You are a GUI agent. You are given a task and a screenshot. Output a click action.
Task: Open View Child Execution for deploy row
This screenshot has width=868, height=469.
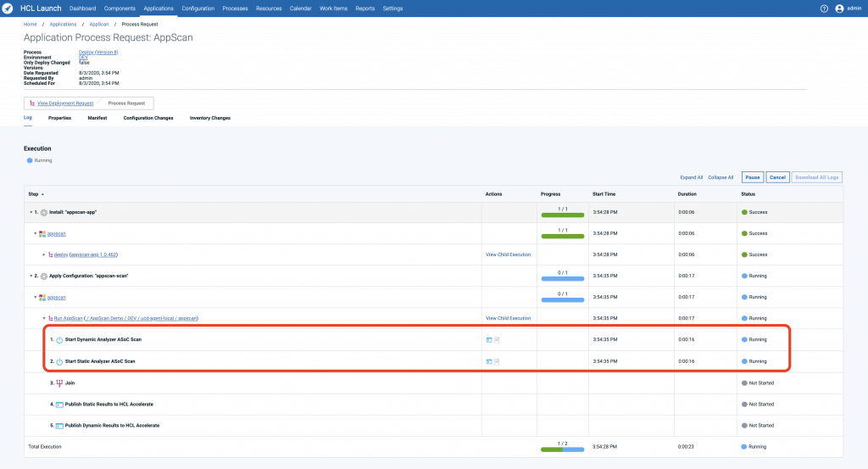[x=509, y=254]
